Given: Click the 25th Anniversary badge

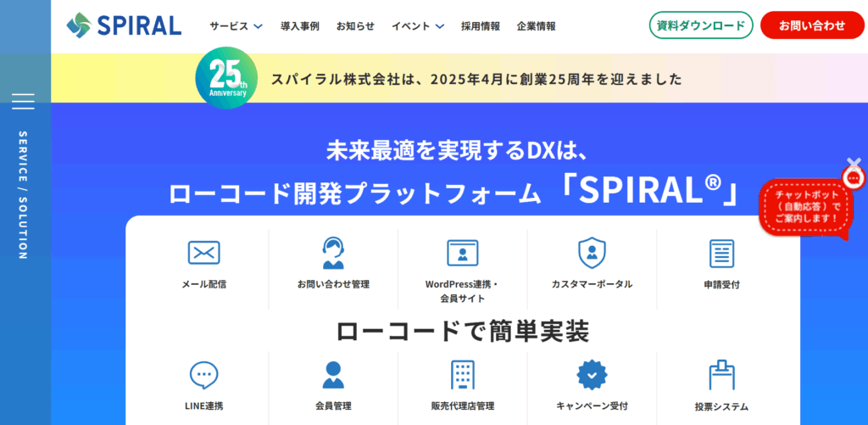Looking at the screenshot, I should pyautogui.click(x=226, y=77).
